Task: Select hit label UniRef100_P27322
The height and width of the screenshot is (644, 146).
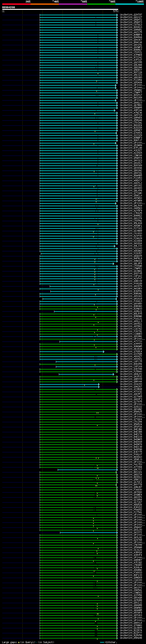Action: [x=131, y=228]
